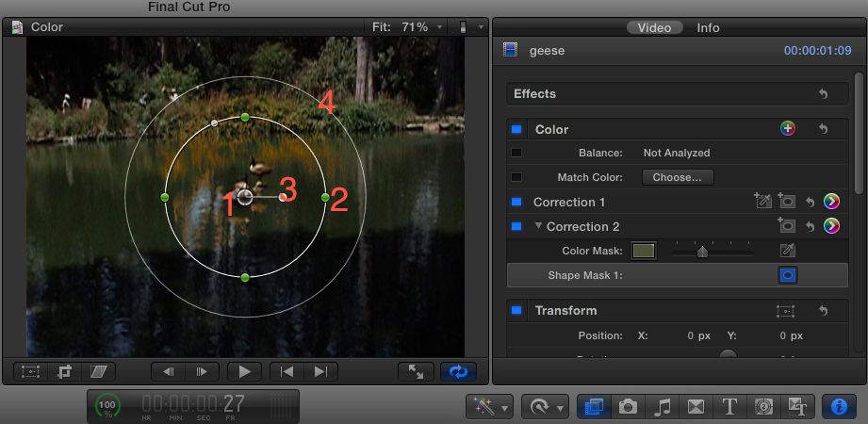The image size is (868, 424).
Task: Toggle the Inspector with the info button
Action: pyautogui.click(x=839, y=407)
